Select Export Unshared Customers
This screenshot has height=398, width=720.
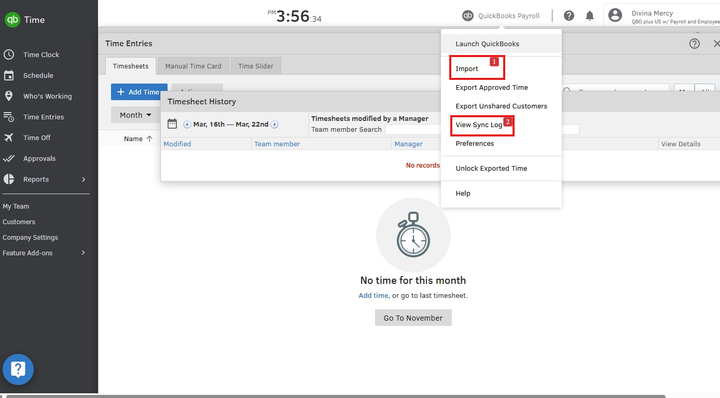tap(501, 106)
